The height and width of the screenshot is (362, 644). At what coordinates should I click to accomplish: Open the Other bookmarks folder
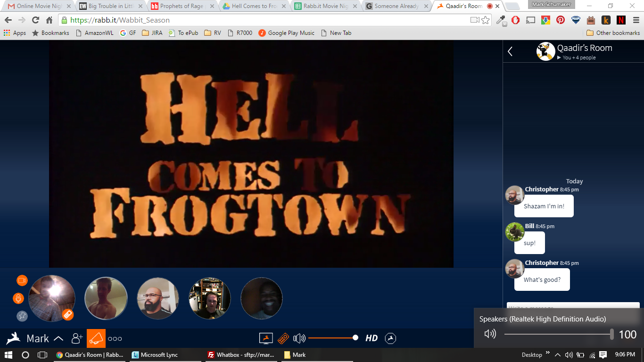(x=613, y=33)
